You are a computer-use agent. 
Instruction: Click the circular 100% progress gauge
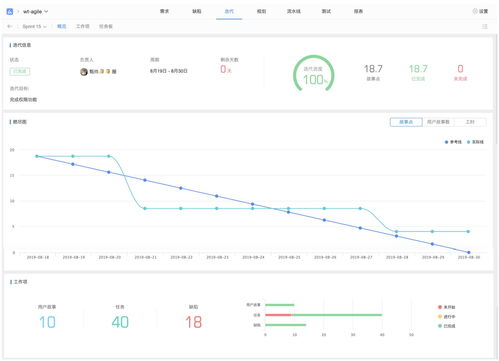click(313, 74)
